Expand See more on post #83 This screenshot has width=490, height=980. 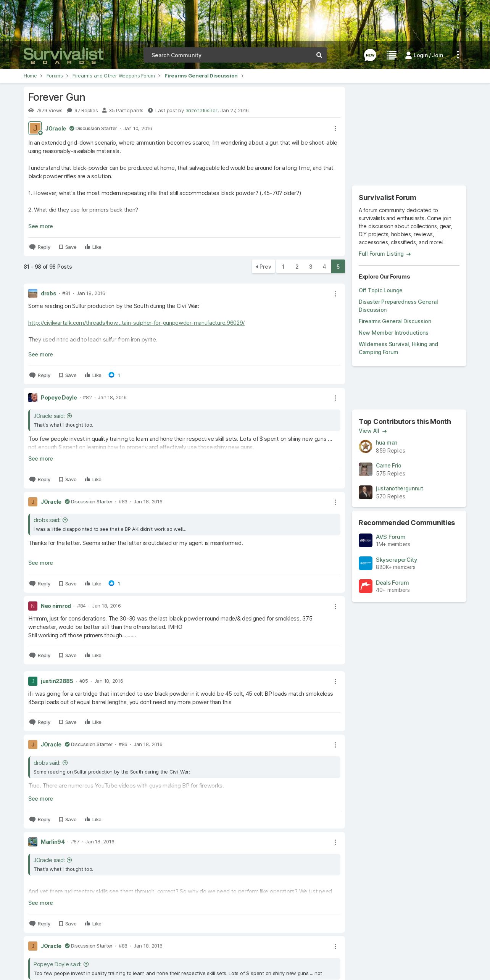click(x=40, y=563)
